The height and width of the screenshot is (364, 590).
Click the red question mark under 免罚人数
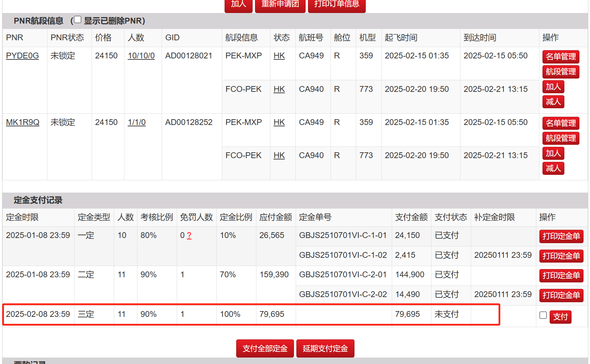coord(189,236)
